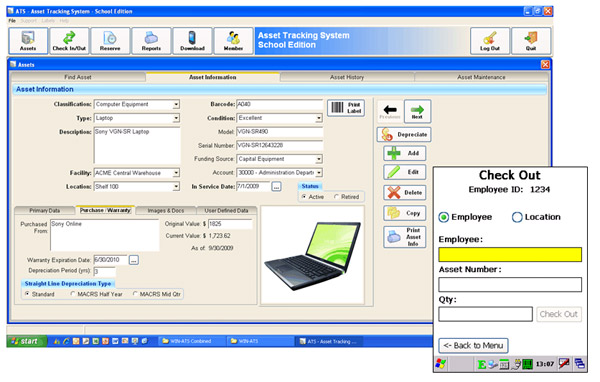This screenshot has width=600, height=382.
Task: Open the Condition dropdown list
Action: pos(319,118)
